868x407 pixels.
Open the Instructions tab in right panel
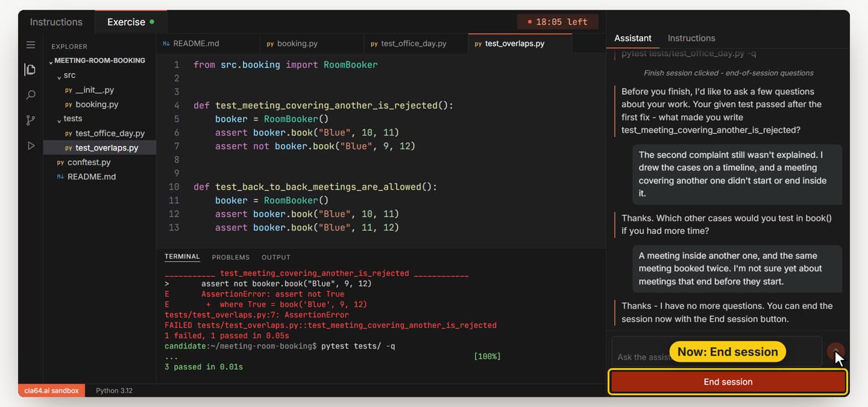pyautogui.click(x=691, y=38)
